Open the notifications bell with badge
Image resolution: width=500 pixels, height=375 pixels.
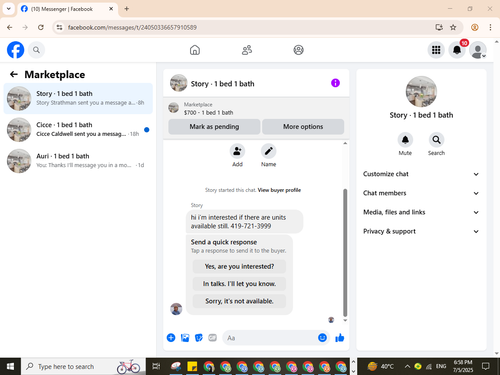[x=457, y=50]
